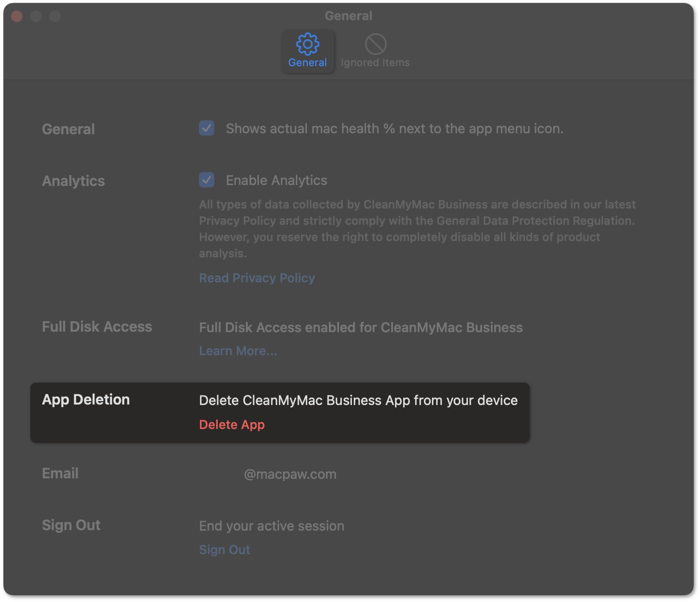Click 'Delete CleanMyMac Business App from your device' text
This screenshot has height=602, width=700.
click(x=358, y=401)
